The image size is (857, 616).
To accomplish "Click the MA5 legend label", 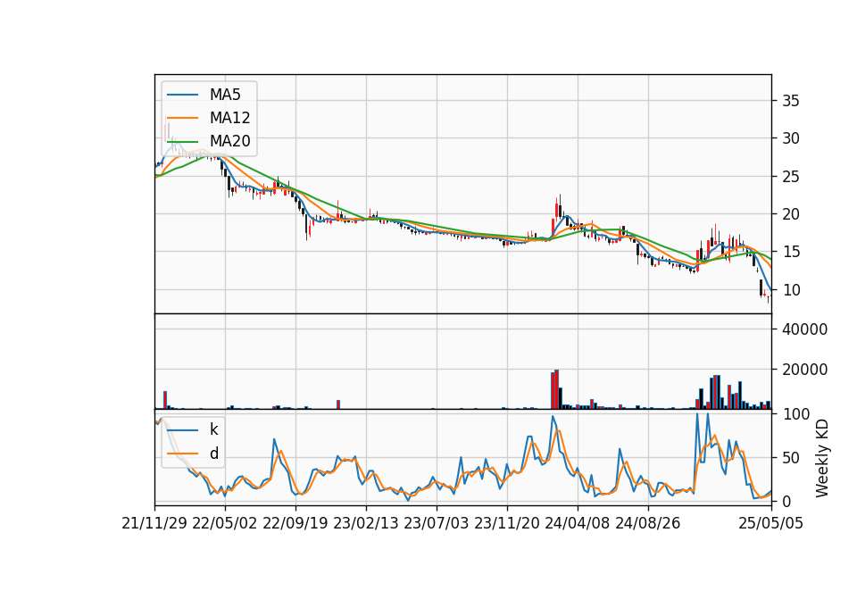I will pos(225,95).
